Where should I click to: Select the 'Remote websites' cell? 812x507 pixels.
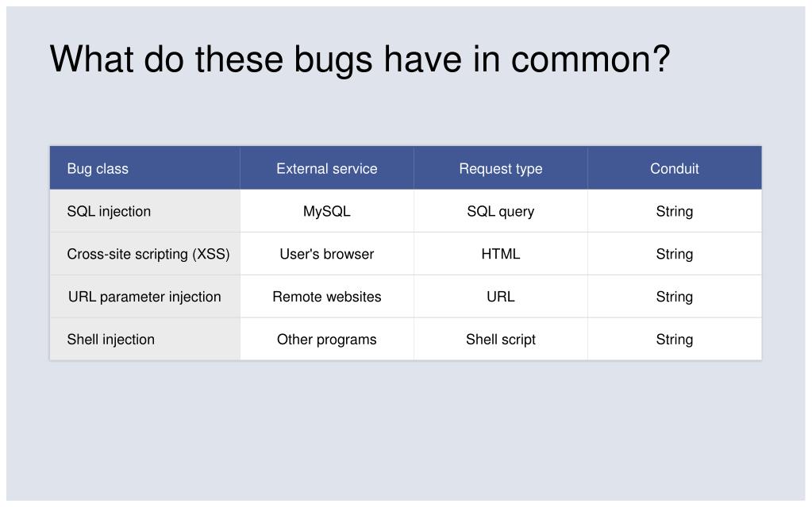pyautogui.click(x=327, y=296)
